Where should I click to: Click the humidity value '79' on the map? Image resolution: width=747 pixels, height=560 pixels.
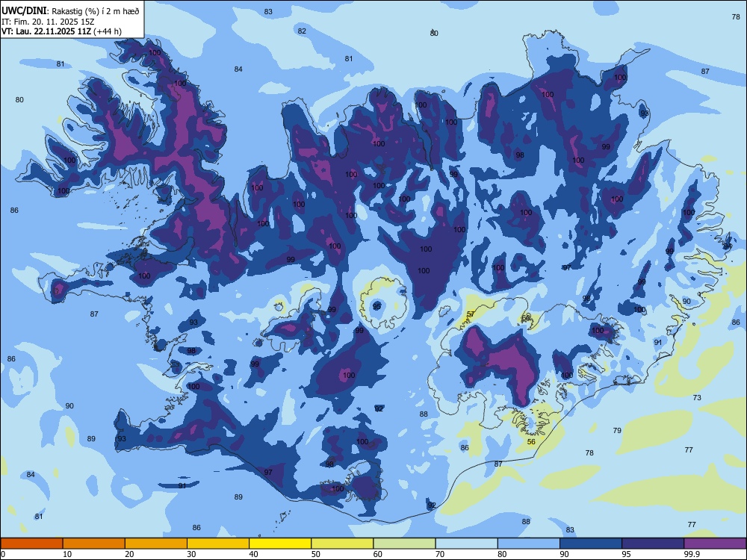tap(617, 430)
